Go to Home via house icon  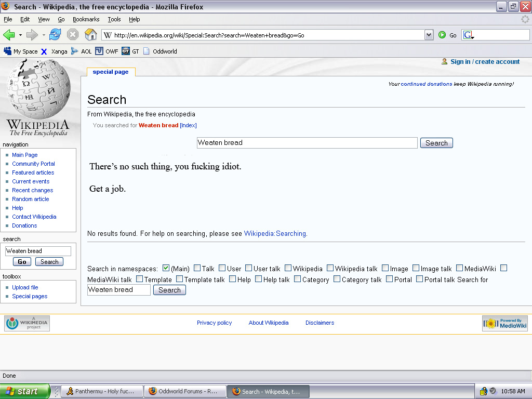pos(91,35)
